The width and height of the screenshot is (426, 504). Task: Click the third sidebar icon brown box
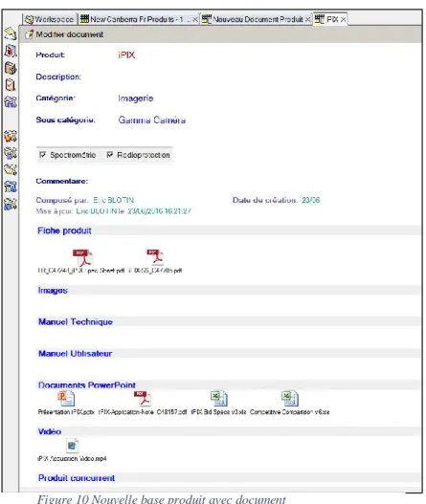(x=10, y=68)
